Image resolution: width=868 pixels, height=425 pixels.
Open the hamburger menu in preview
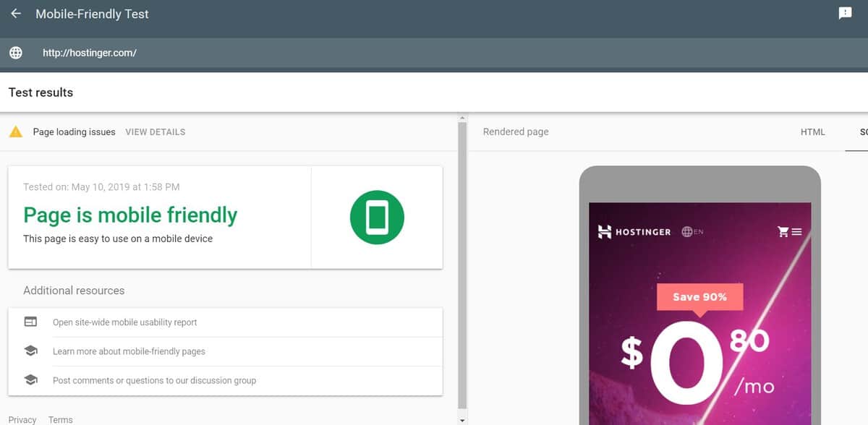coord(796,232)
